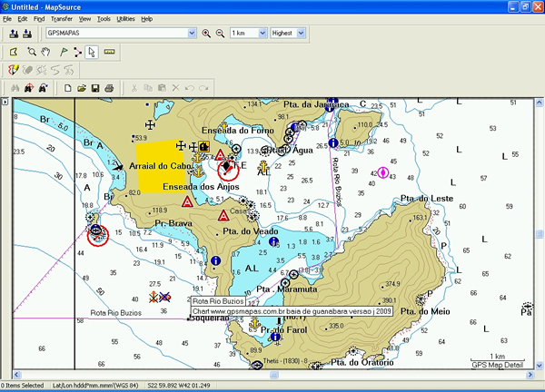Select the Distance/Bearing ruler tool
This screenshot has width=545, height=392.
(x=109, y=52)
